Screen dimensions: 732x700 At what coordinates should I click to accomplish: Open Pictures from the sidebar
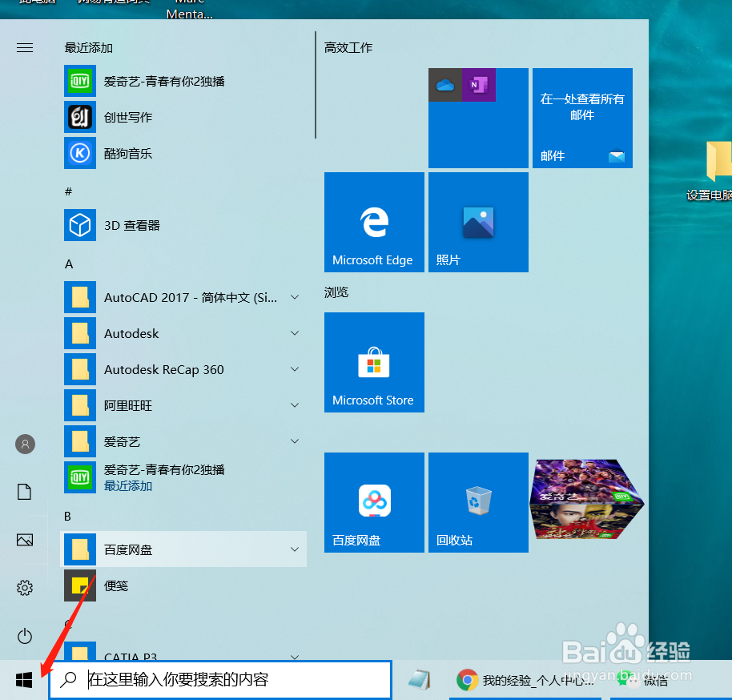(25, 540)
